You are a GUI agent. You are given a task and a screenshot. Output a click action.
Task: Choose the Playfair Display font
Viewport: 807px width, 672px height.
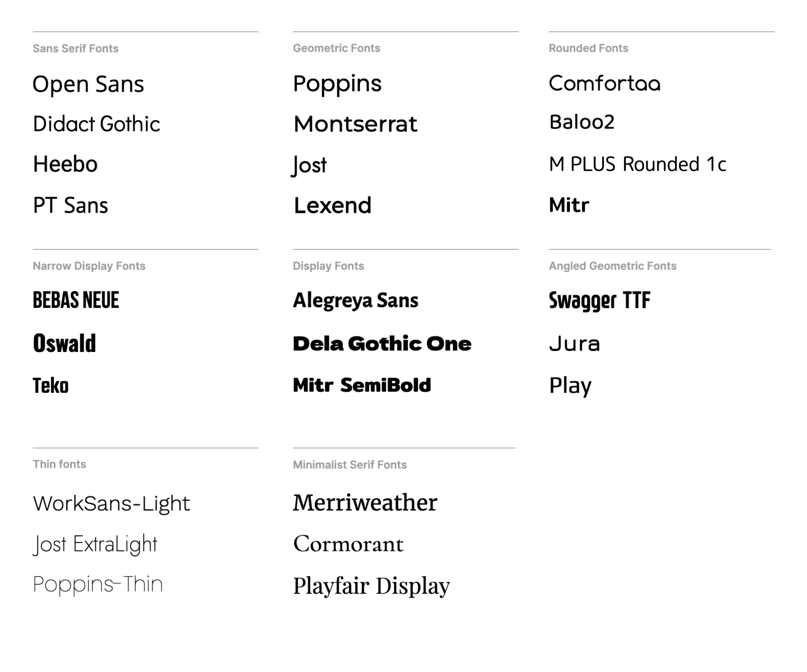371,586
